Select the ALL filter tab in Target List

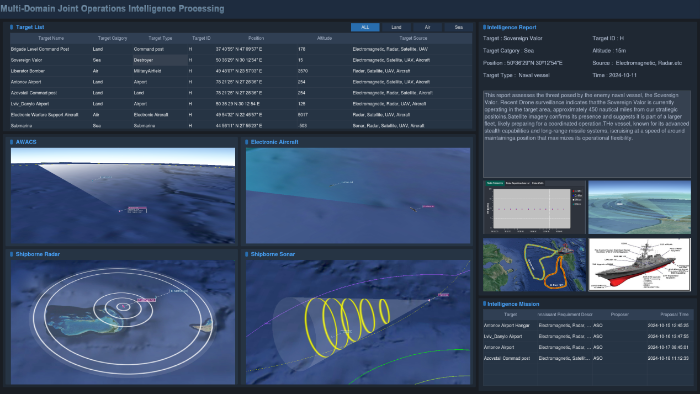[365, 27]
